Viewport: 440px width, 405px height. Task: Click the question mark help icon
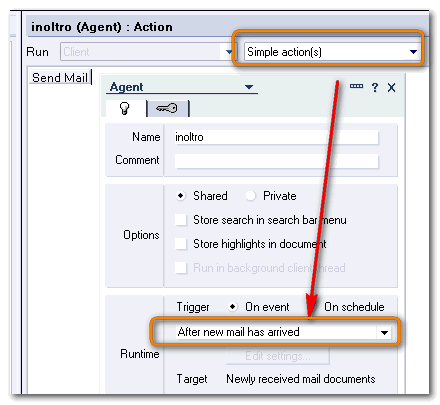375,88
